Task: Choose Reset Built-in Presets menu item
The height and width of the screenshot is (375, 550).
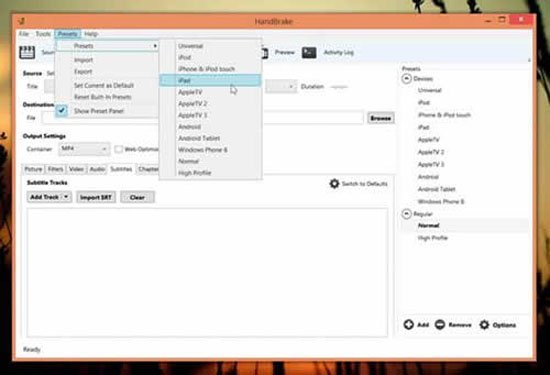Action: (103, 97)
